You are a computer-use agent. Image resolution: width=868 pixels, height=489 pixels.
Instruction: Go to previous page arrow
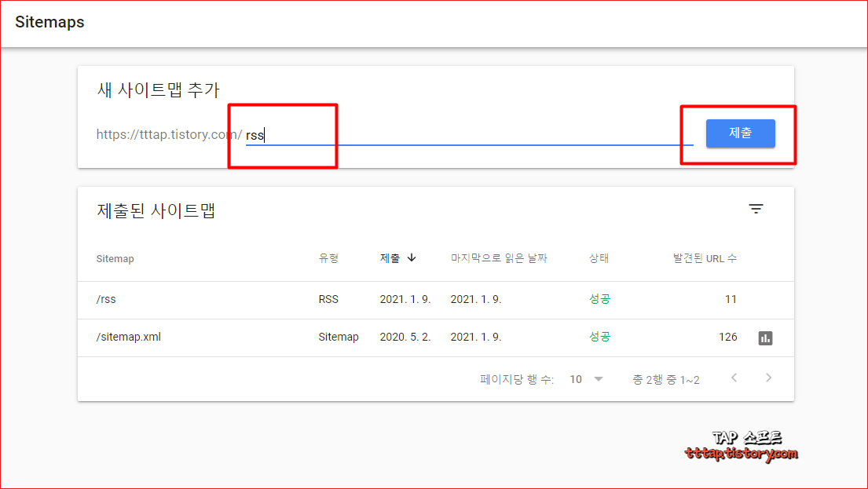[x=734, y=378]
